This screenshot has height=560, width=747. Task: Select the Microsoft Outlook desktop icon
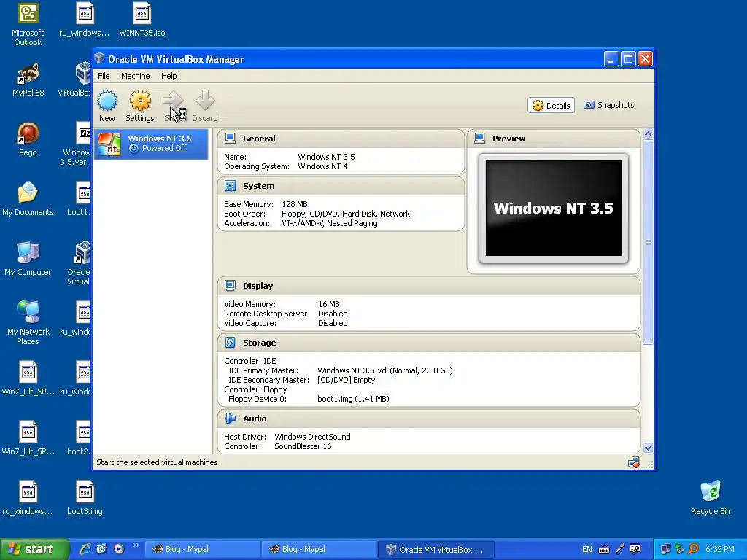(x=28, y=24)
